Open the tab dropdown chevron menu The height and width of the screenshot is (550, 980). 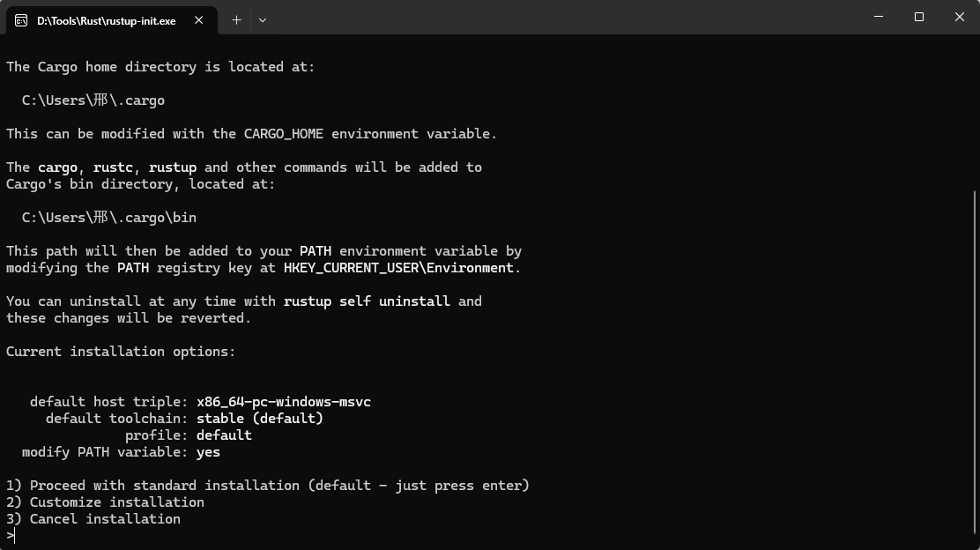(x=262, y=19)
